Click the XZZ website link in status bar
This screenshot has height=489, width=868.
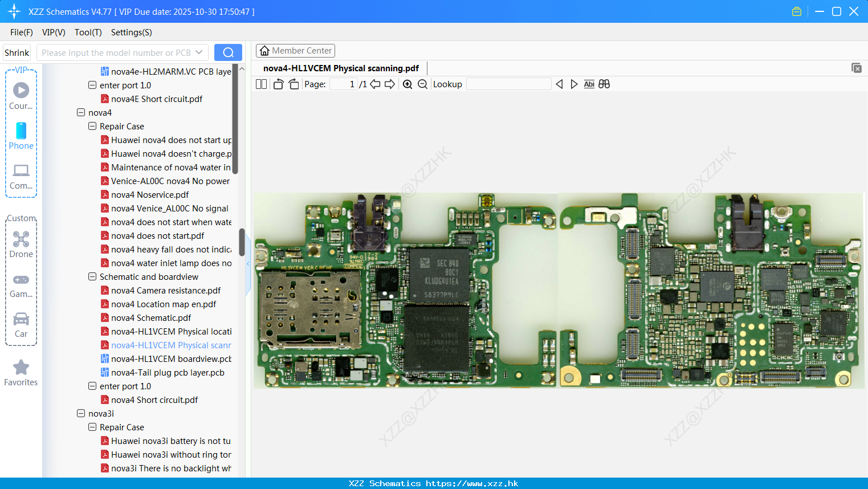click(x=472, y=483)
